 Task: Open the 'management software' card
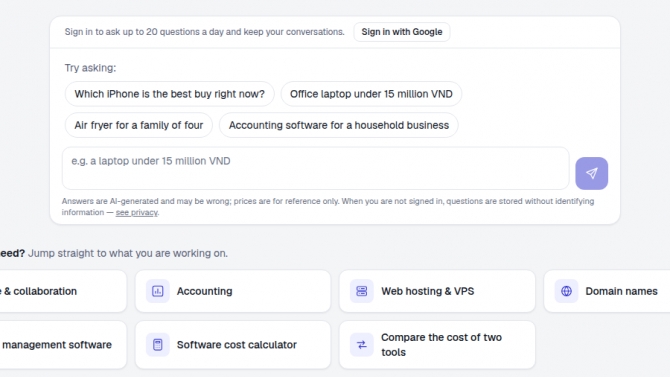[63, 345]
